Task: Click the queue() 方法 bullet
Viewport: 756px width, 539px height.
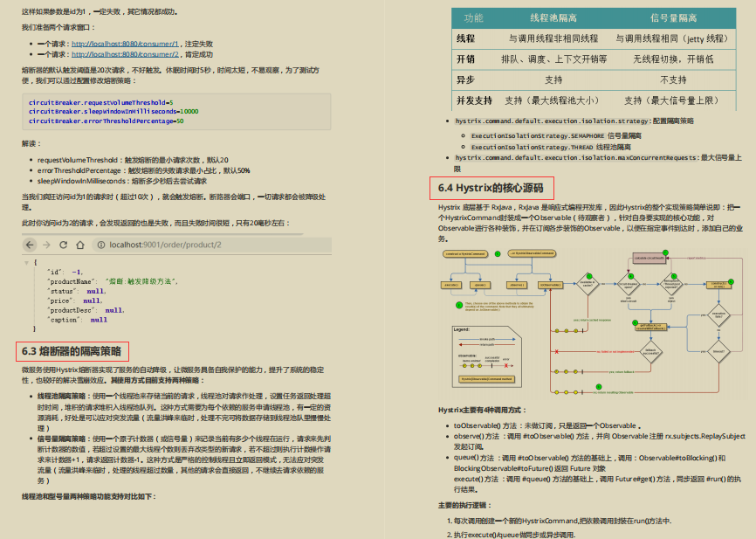Action: coord(589,463)
